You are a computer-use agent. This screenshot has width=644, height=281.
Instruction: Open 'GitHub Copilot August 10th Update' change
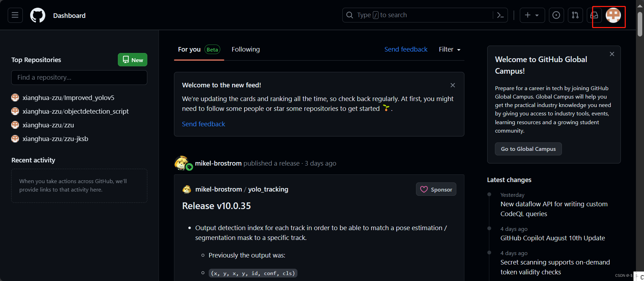click(552, 238)
